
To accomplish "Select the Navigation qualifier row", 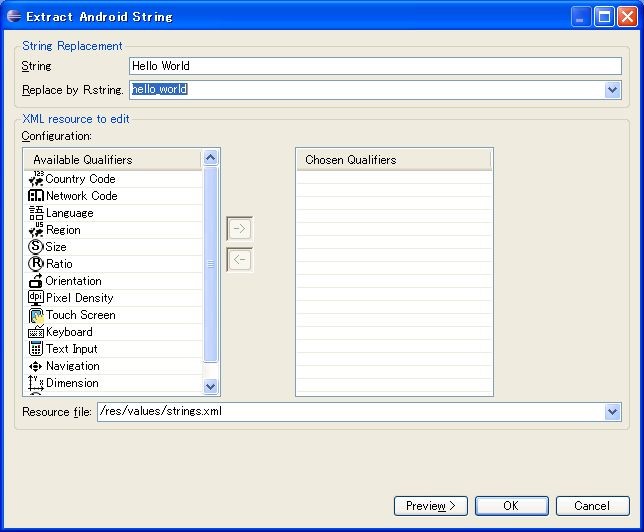I will pyautogui.click(x=113, y=366).
